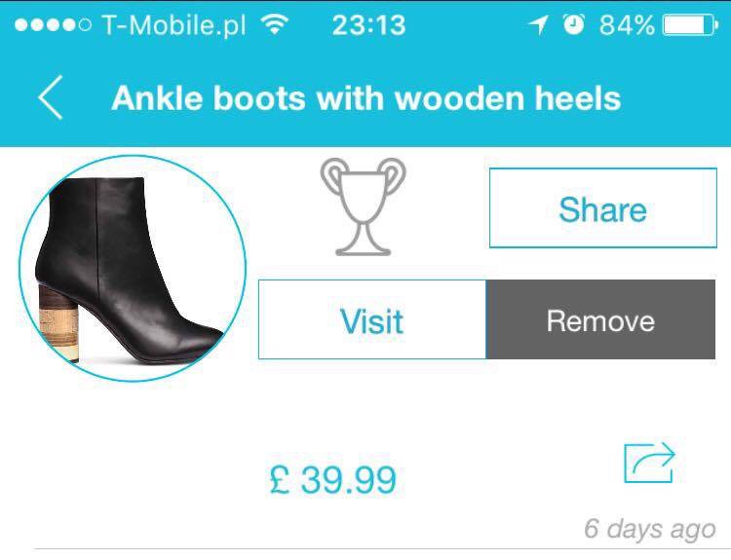Viewport: 731px width, 560px height.
Task: Tap the alarm clock status icon
Action: 573,24
